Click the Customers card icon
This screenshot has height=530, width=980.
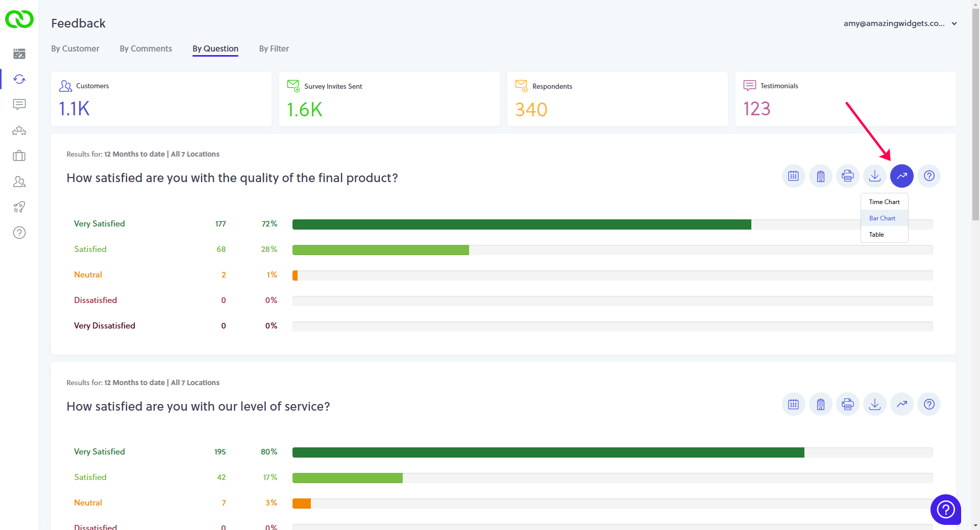[x=65, y=86]
